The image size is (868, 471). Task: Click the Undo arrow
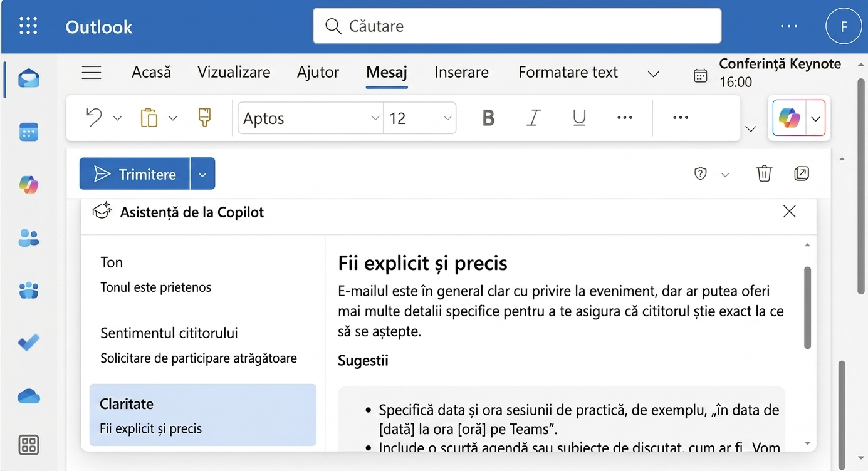tap(94, 118)
